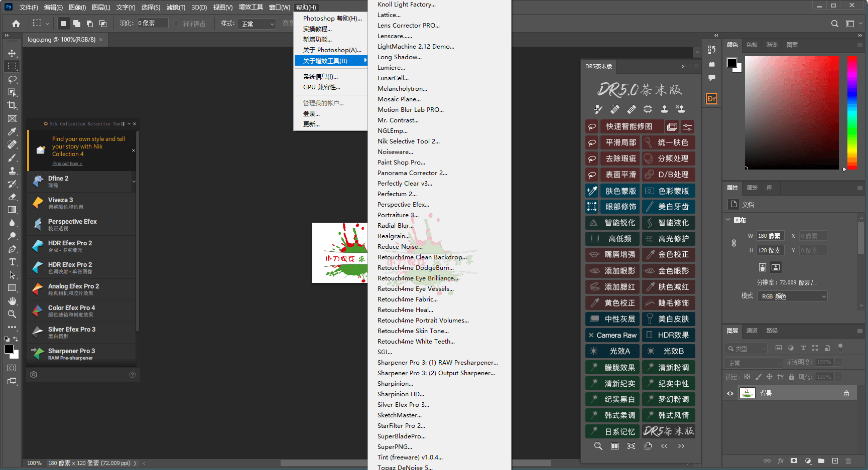The image size is (868, 470).
Task: Select the Hand tool
Action: 13,301
